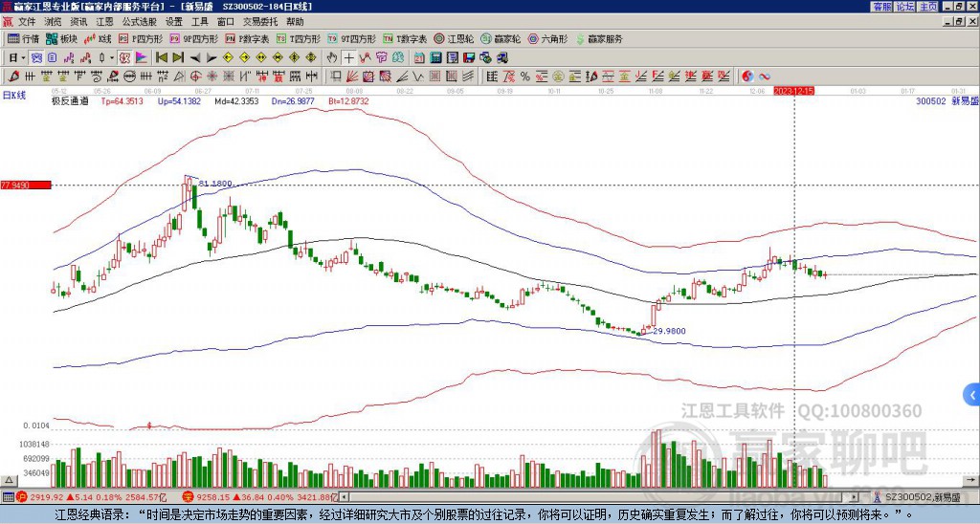Click the Tp=64.3513 indicator value
980x524 pixels.
coord(122,100)
